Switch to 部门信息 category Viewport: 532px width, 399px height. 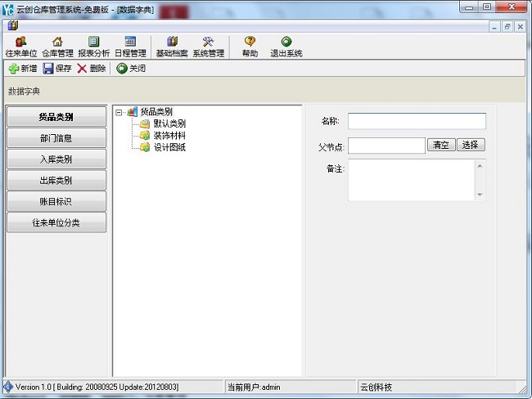point(56,138)
